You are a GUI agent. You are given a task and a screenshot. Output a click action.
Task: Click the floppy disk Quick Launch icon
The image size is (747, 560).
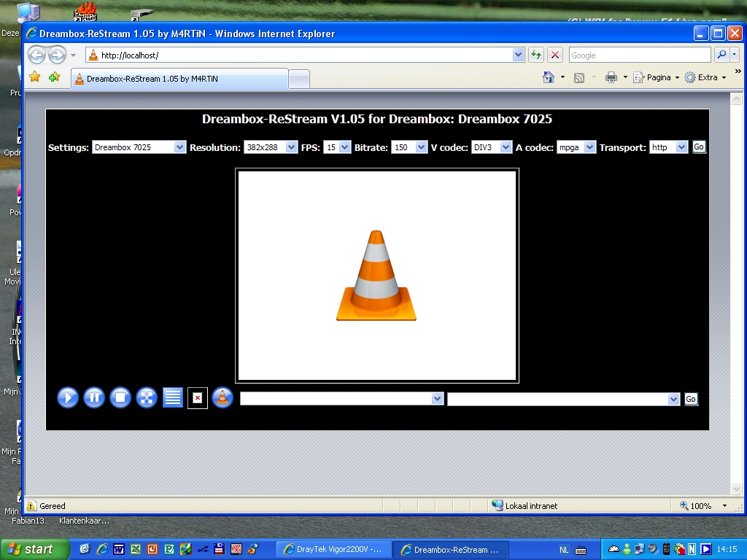click(219, 549)
